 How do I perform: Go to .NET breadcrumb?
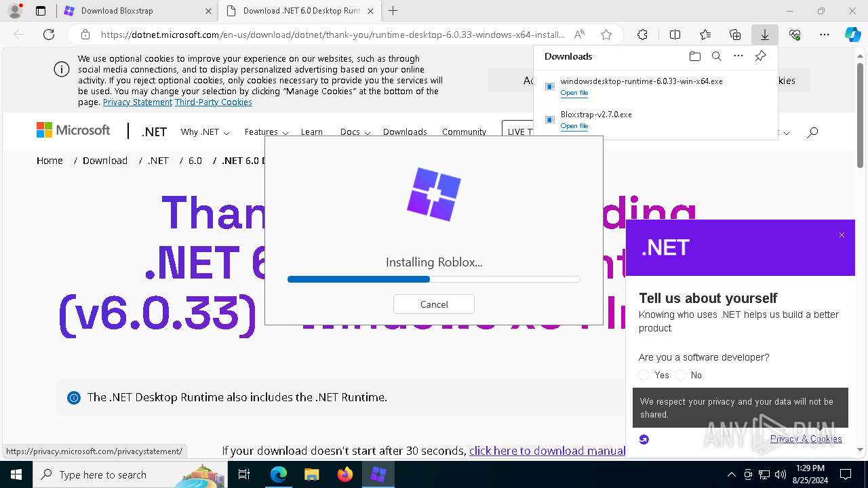point(159,161)
